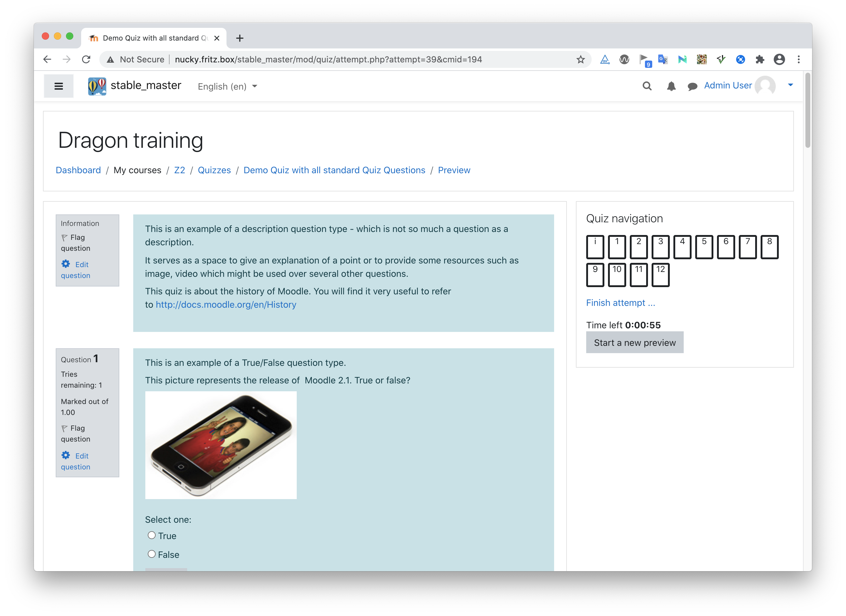Jump to question 9 in quiz navigation

(595, 275)
